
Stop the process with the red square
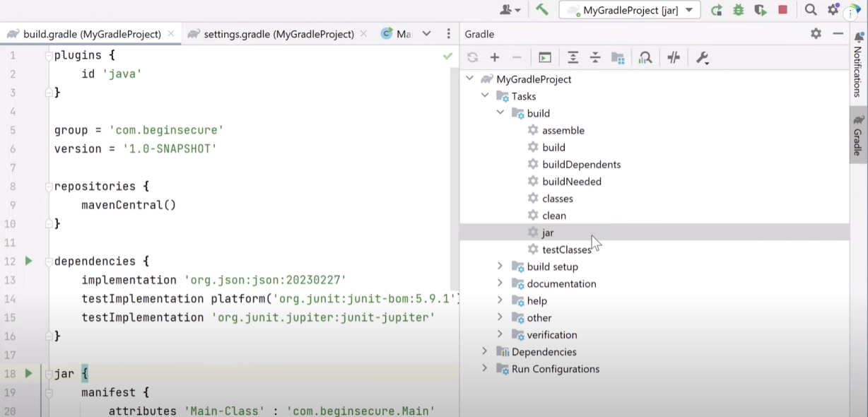click(782, 10)
